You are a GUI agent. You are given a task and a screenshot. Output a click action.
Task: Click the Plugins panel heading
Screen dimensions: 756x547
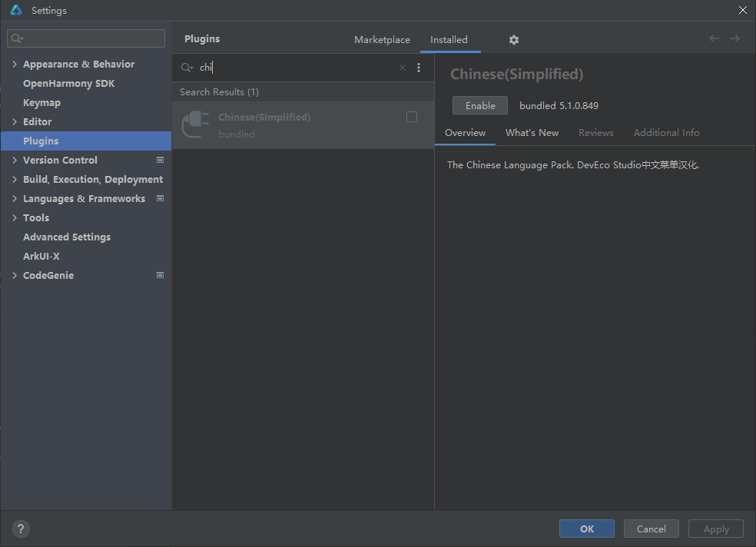tap(202, 38)
